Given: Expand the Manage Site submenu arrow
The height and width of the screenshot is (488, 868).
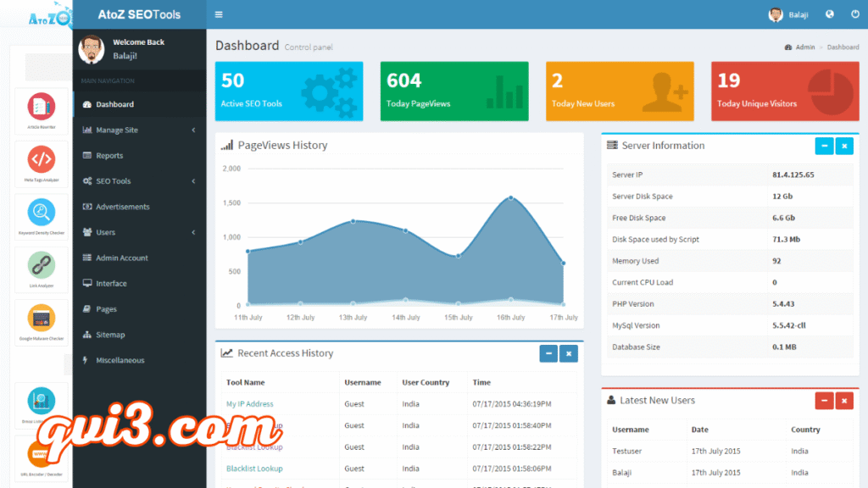Looking at the screenshot, I should point(193,130).
